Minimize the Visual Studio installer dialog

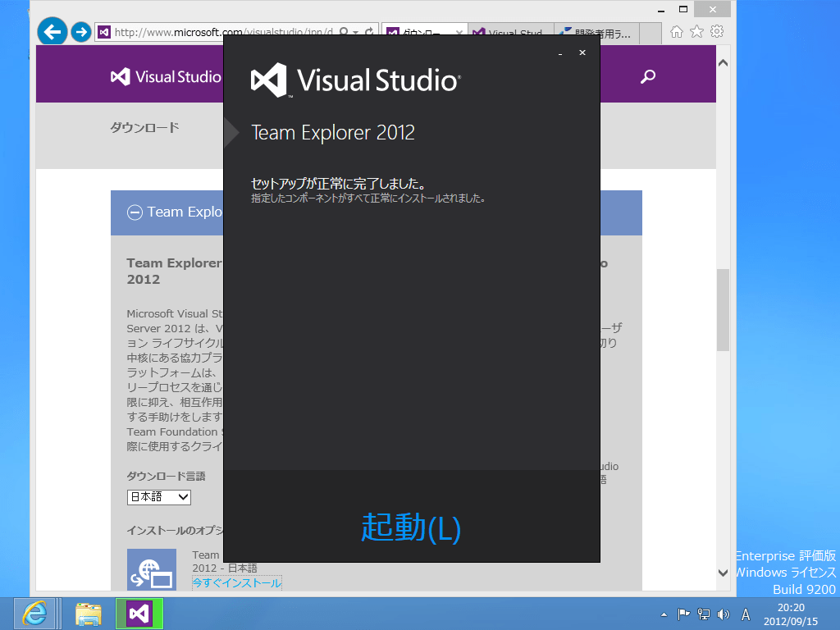[x=560, y=53]
